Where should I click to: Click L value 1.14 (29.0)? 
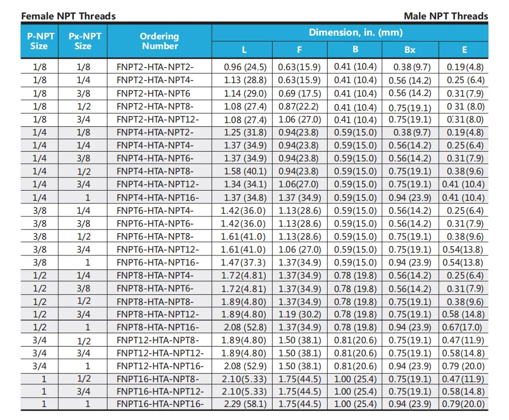pyautogui.click(x=245, y=93)
